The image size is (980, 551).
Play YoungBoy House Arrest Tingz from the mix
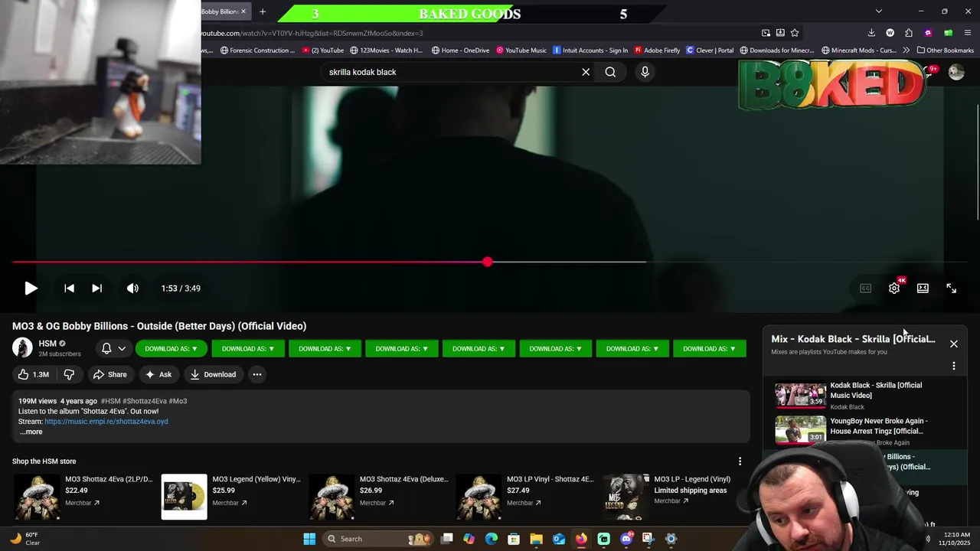(x=865, y=430)
